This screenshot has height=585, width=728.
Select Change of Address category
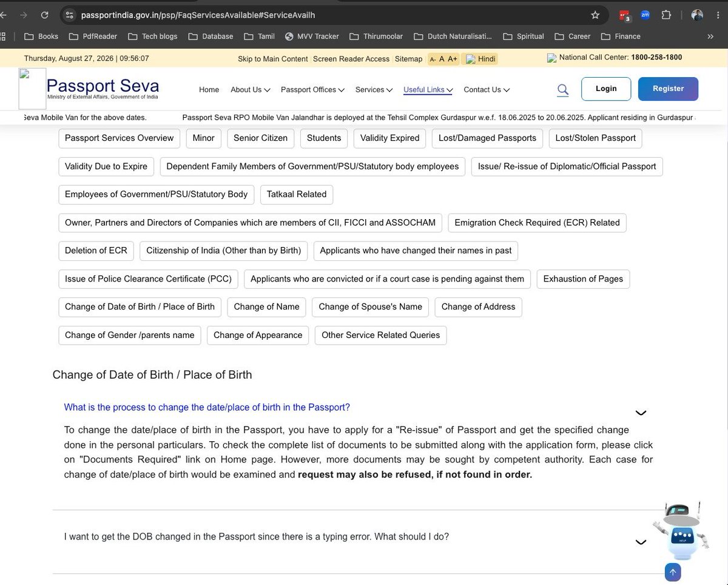478,307
